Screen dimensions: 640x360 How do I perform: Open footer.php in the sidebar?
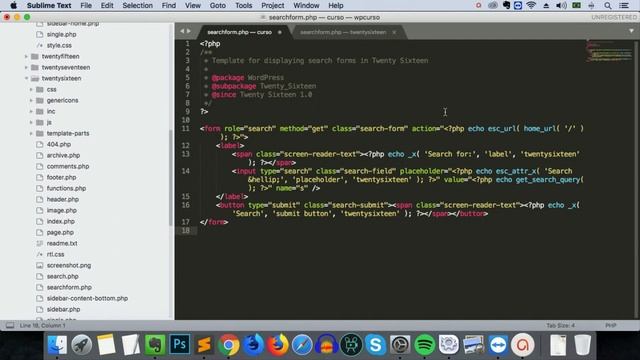coord(61,178)
